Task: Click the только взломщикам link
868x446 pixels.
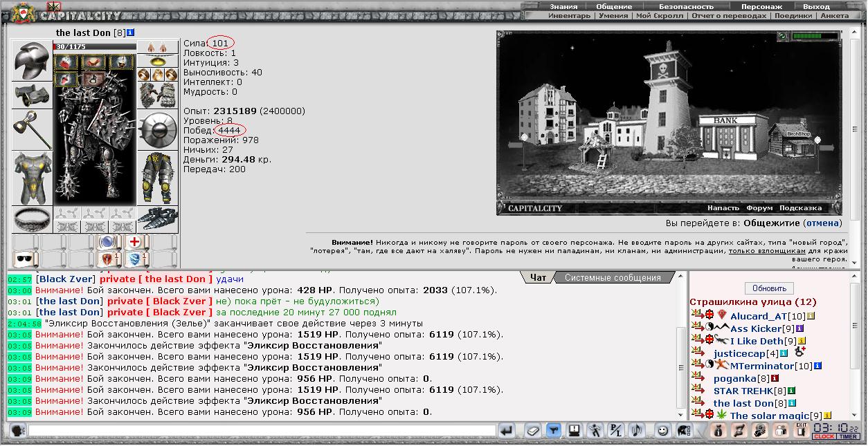Action: click(768, 251)
